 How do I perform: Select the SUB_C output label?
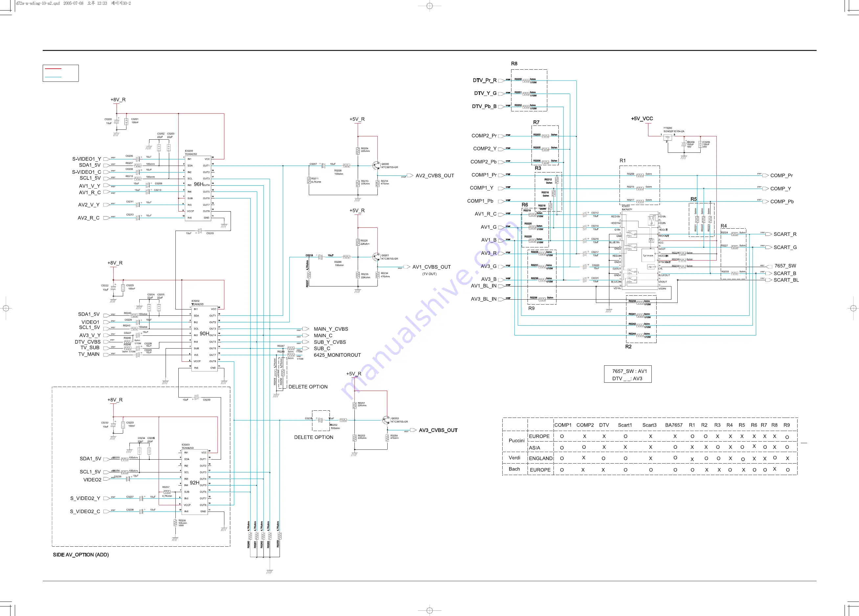pyautogui.click(x=322, y=349)
